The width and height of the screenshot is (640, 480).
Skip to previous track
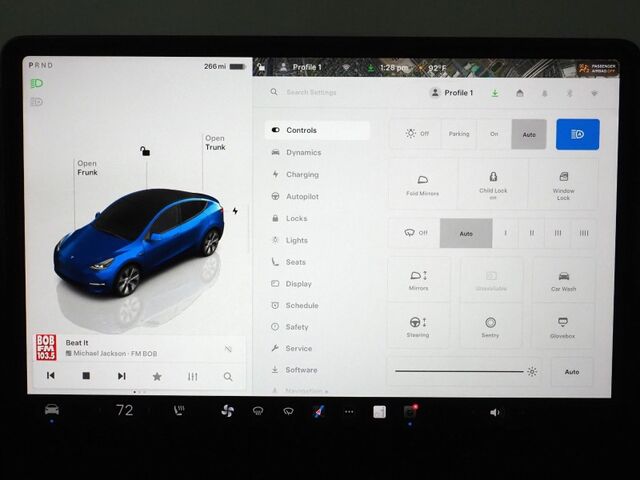click(51, 375)
